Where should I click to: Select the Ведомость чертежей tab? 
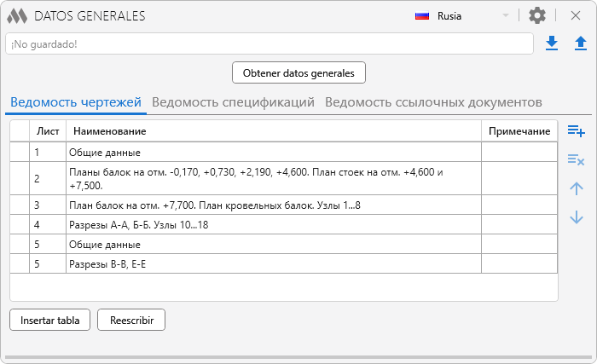[76, 102]
